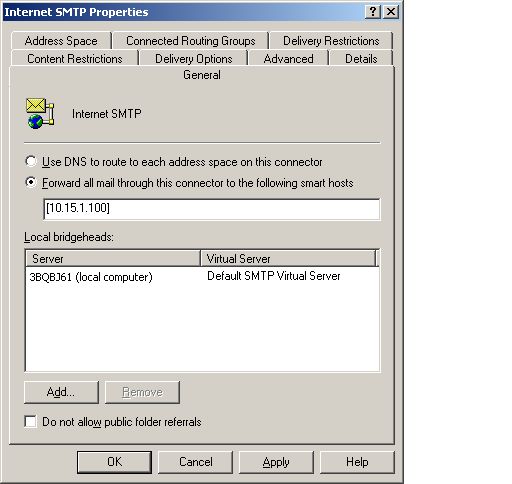The image size is (512, 484).
Task: Open the Address Space tab
Action: coord(61,41)
